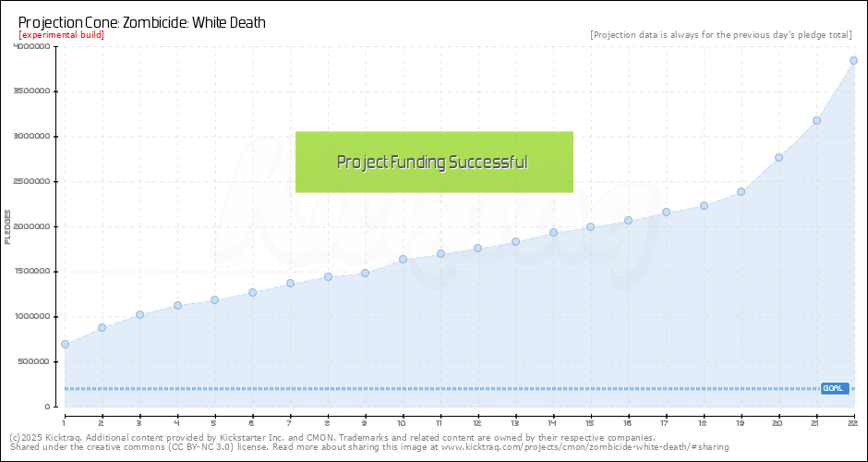This screenshot has width=868, height=462.
Task: Click the green Project Funding Successful banner
Action: pyautogui.click(x=434, y=162)
